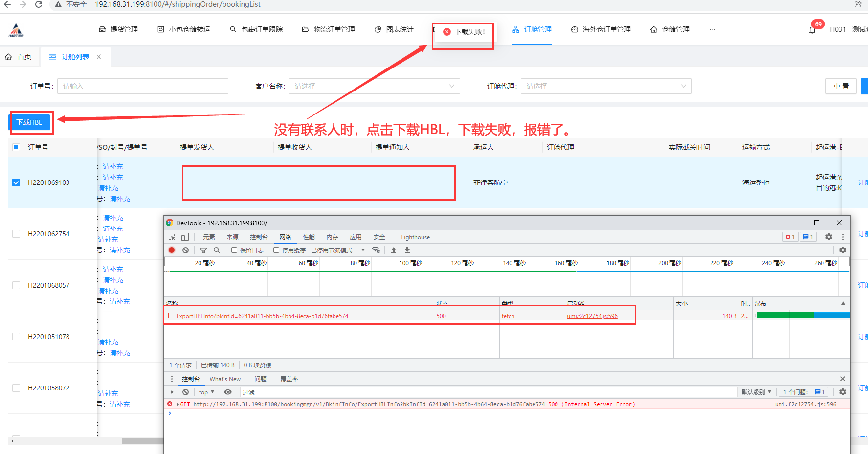Screen dimensions: 868x454
Task: Toggle the network filter funnel icon
Action: pos(203,250)
